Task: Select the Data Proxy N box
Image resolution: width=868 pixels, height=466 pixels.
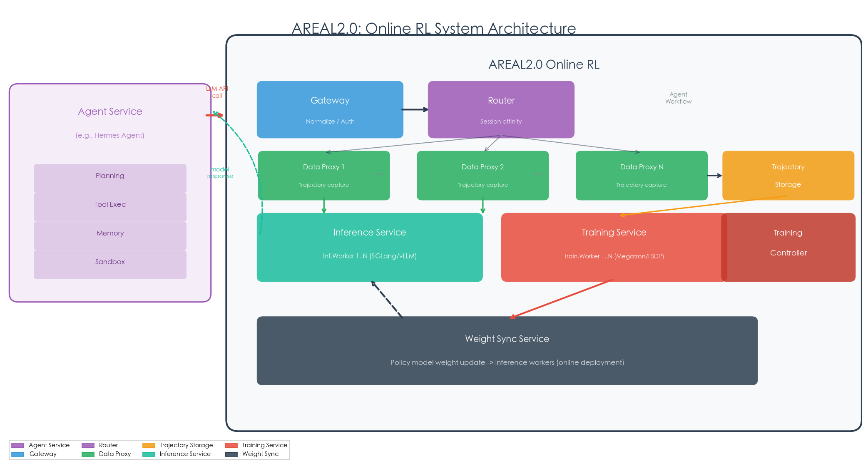Action: point(642,176)
